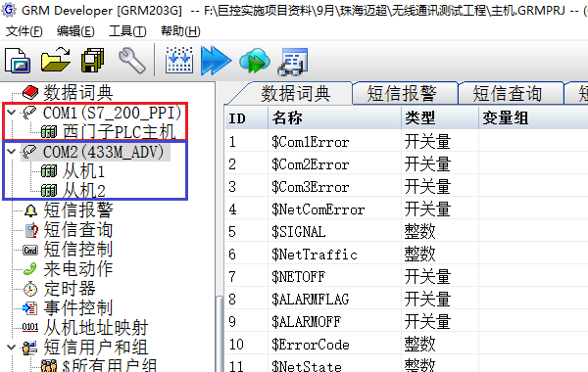Screen dimensions: 588x372
Task: Open the 工具(T) menu
Action: 127,31
